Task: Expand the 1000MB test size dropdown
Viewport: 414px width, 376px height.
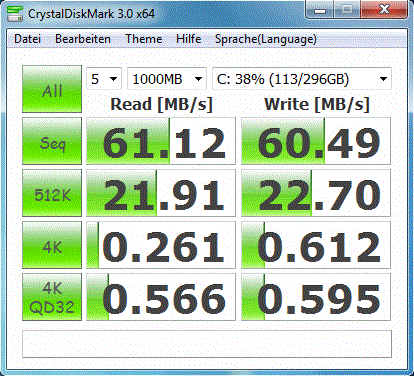Action: pos(167,79)
